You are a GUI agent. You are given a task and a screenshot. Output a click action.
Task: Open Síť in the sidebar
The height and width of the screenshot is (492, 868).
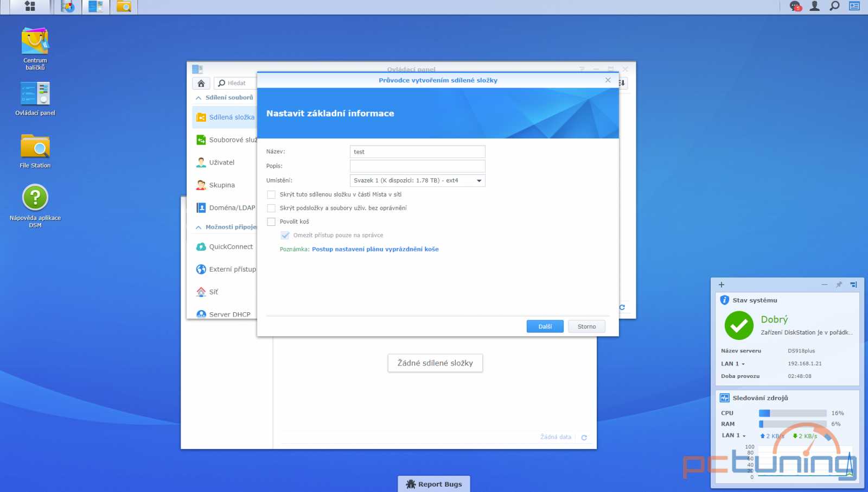225,292
